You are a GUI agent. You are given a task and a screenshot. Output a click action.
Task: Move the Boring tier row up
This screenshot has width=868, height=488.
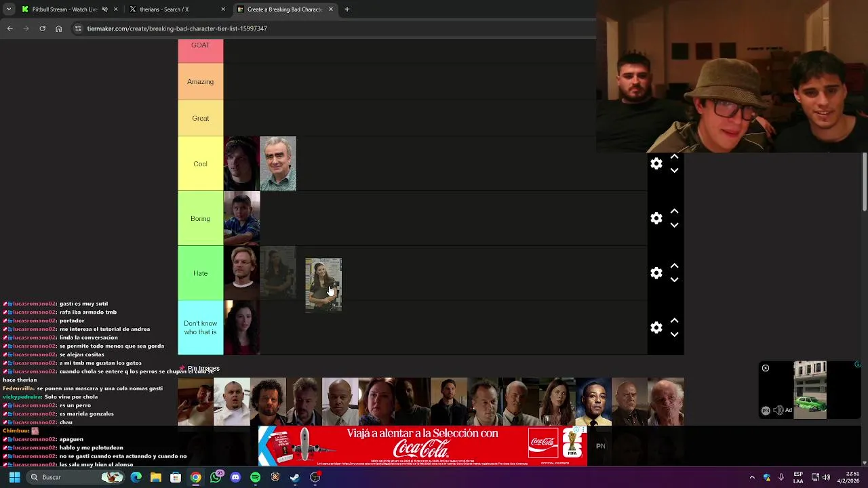(674, 211)
